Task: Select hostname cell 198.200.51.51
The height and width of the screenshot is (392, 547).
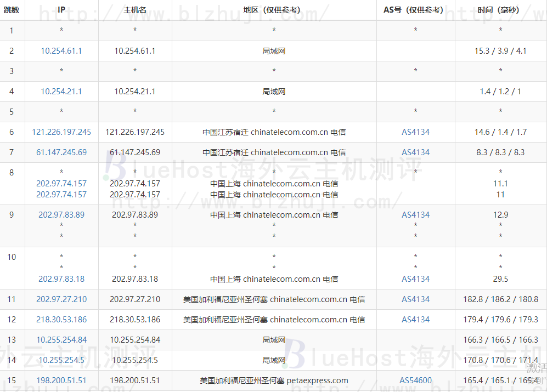Action: pyautogui.click(x=135, y=380)
